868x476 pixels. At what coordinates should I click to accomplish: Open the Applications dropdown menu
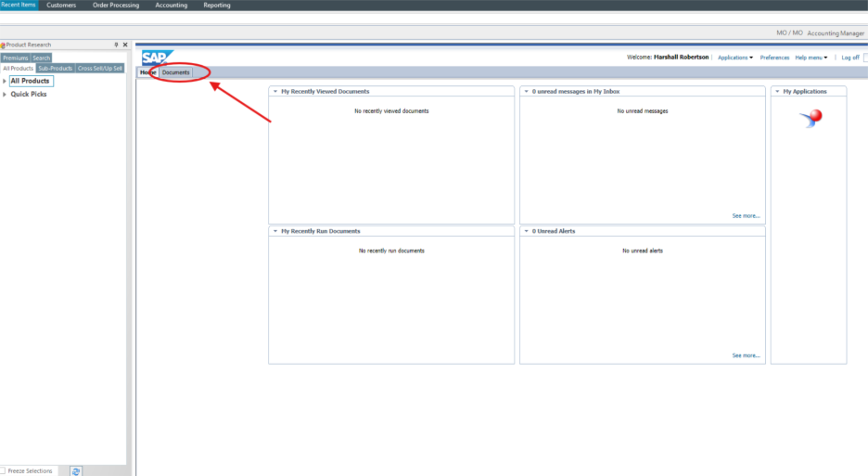click(734, 58)
